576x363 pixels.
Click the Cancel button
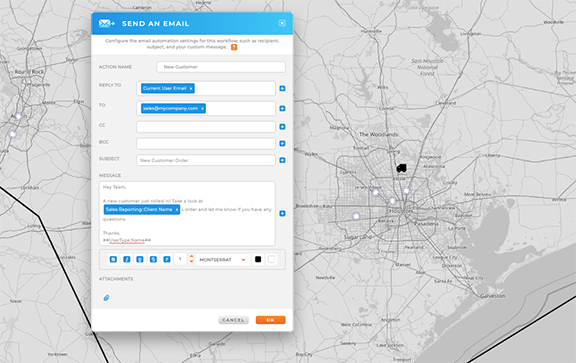233,320
